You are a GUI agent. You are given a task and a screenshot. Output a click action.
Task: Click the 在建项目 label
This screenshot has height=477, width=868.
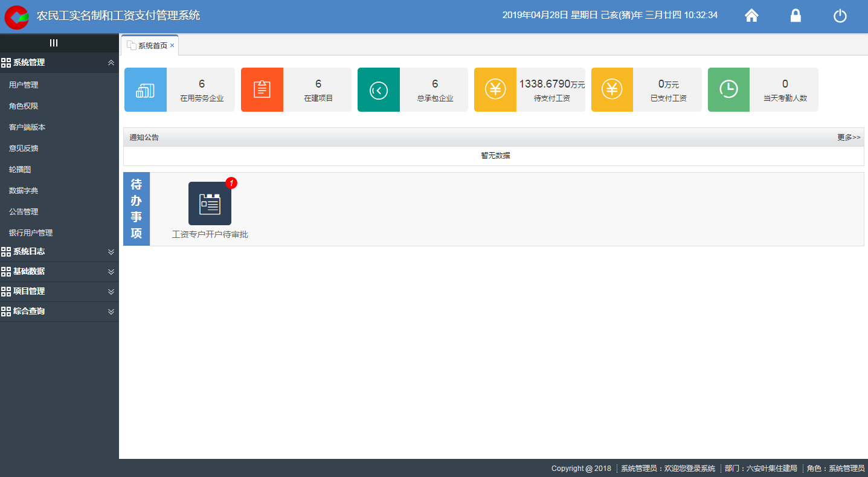(x=318, y=98)
